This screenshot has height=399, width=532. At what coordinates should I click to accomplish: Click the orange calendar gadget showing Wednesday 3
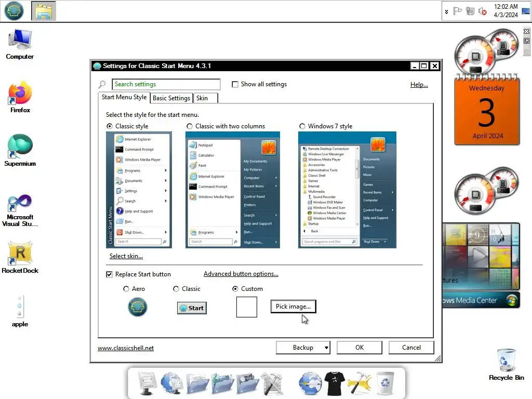pyautogui.click(x=487, y=110)
